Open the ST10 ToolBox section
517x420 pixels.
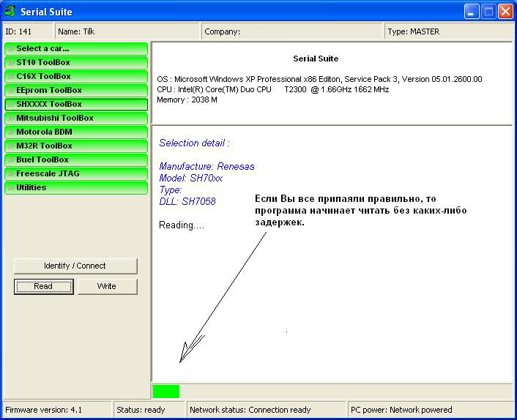point(76,62)
